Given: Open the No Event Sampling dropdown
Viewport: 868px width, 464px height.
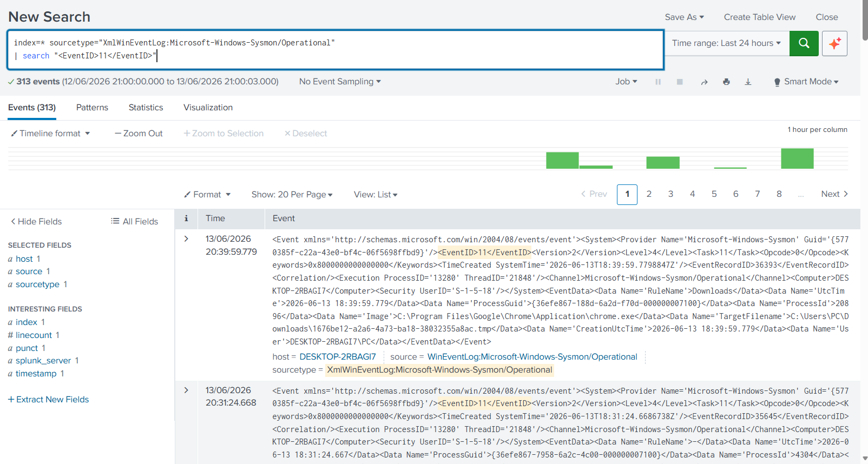Looking at the screenshot, I should pos(340,82).
